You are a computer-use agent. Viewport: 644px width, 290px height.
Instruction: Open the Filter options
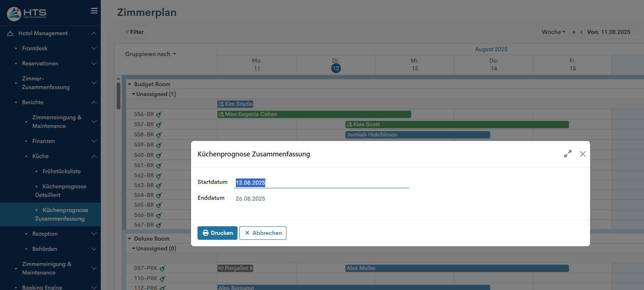134,32
